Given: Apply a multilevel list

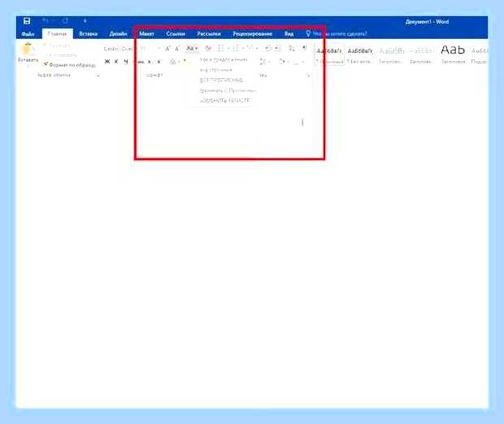Looking at the screenshot, I should (252, 49).
